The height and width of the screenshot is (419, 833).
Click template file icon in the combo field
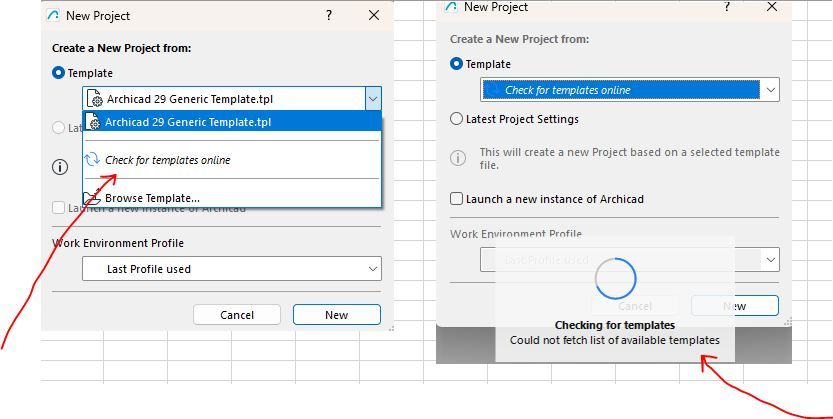[x=94, y=99]
